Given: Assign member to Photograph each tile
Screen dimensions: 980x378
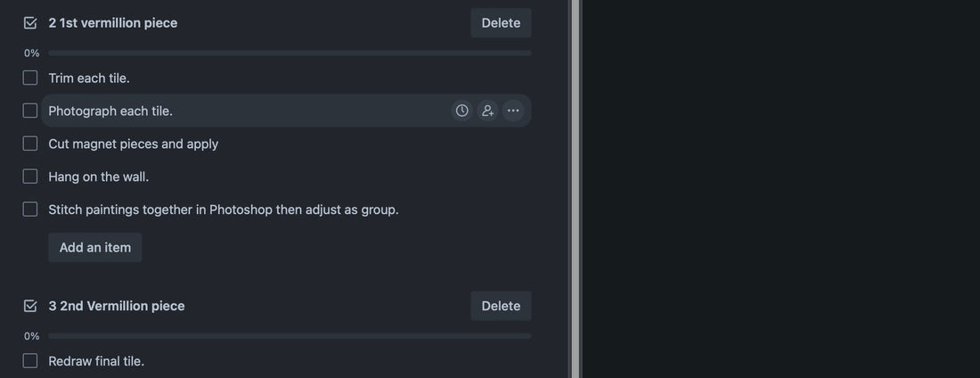Looking at the screenshot, I should (487, 111).
